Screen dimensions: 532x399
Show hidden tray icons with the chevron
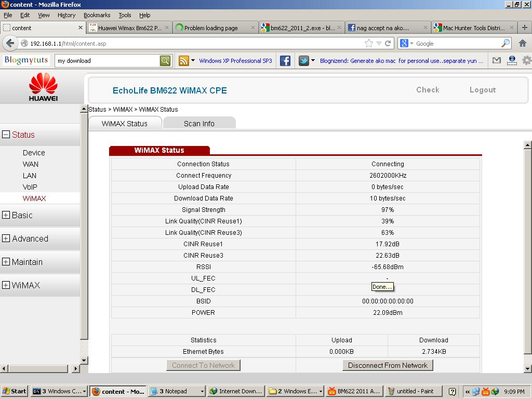pos(468,392)
